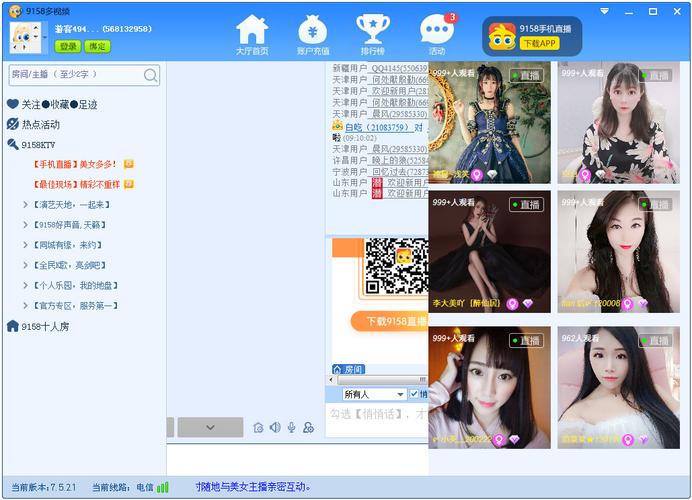Image resolution: width=692 pixels, height=500 pixels.
Task: Expand 【同城有缘，来约】 category
Action: coord(25,245)
